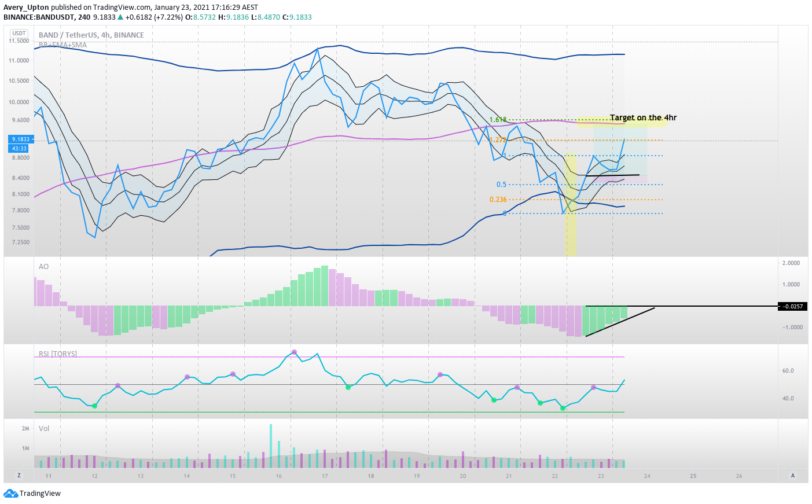Select the 'Target on the 4hr' annotation
Screen dimensions: 812x504
coord(643,117)
